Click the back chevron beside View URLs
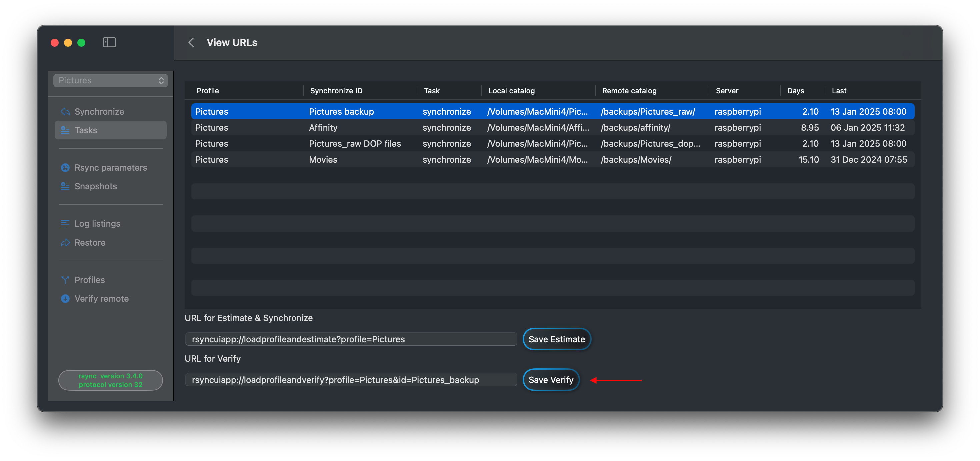The height and width of the screenshot is (461, 980). (x=191, y=42)
